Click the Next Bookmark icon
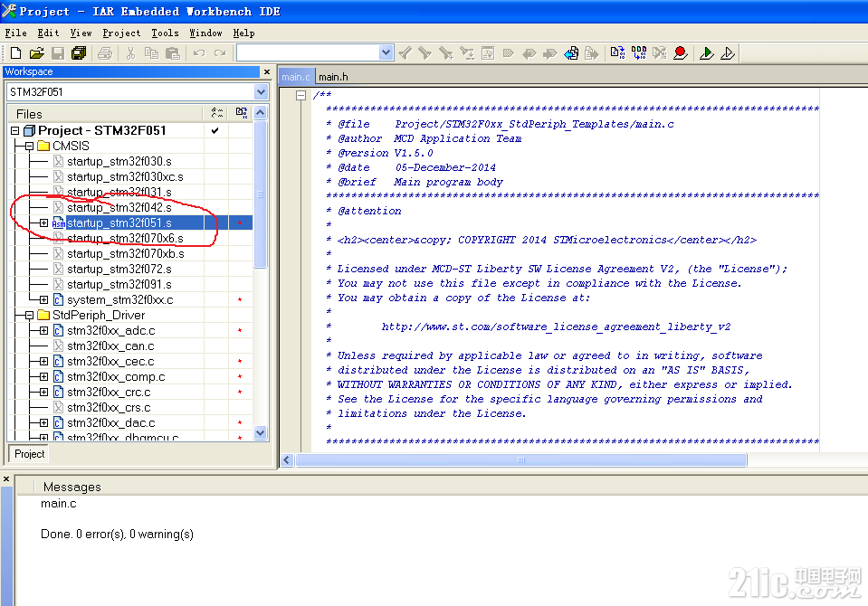Screen dimensions: 868x606 [550, 53]
